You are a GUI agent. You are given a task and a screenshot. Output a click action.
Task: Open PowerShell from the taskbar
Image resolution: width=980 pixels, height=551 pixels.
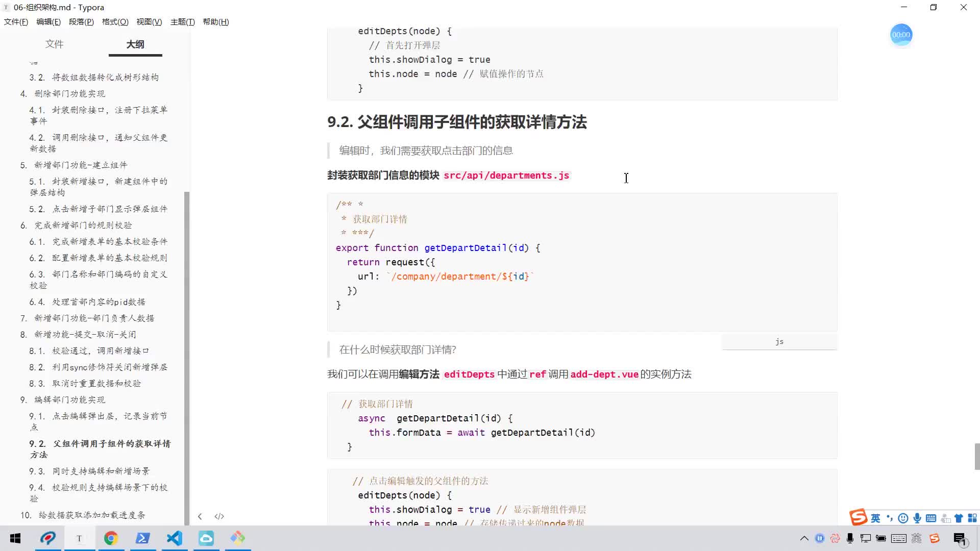point(142,538)
